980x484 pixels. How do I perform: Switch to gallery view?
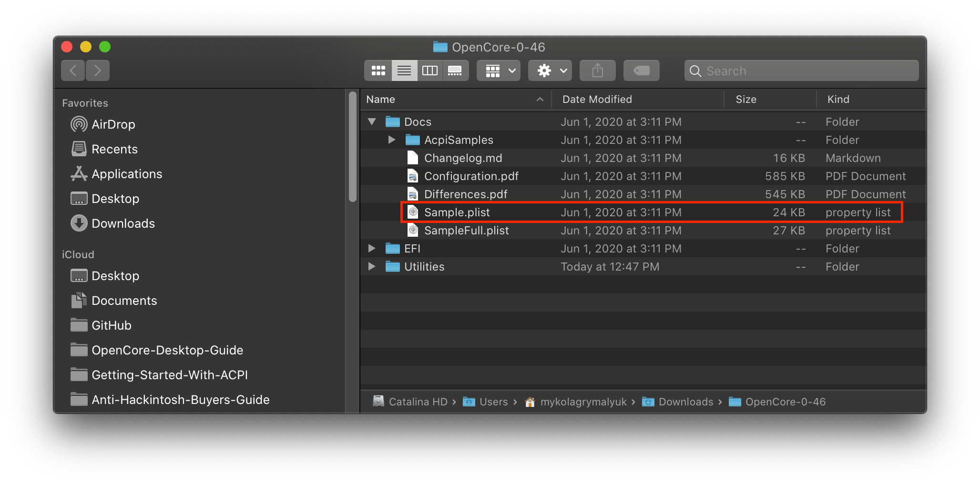(455, 71)
